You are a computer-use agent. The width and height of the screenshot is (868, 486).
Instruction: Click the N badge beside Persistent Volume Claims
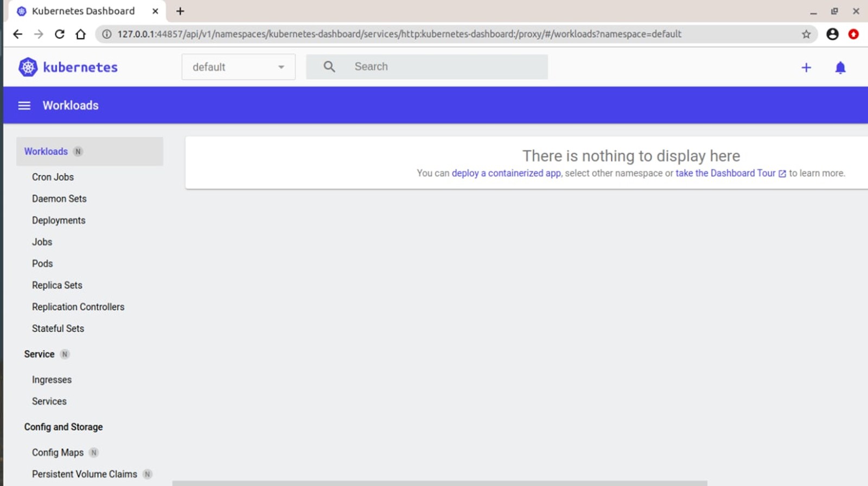pos(147,474)
